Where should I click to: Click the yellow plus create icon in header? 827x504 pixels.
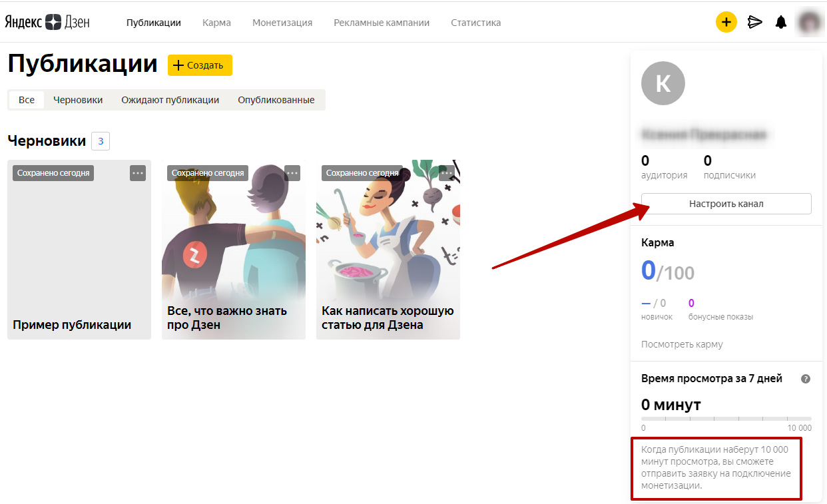(x=726, y=22)
